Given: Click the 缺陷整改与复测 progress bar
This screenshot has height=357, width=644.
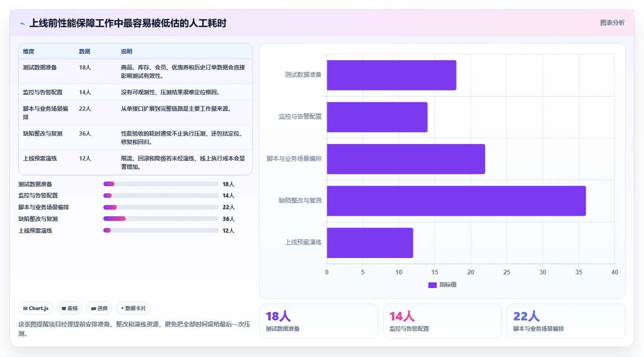Looking at the screenshot, I should [161, 219].
